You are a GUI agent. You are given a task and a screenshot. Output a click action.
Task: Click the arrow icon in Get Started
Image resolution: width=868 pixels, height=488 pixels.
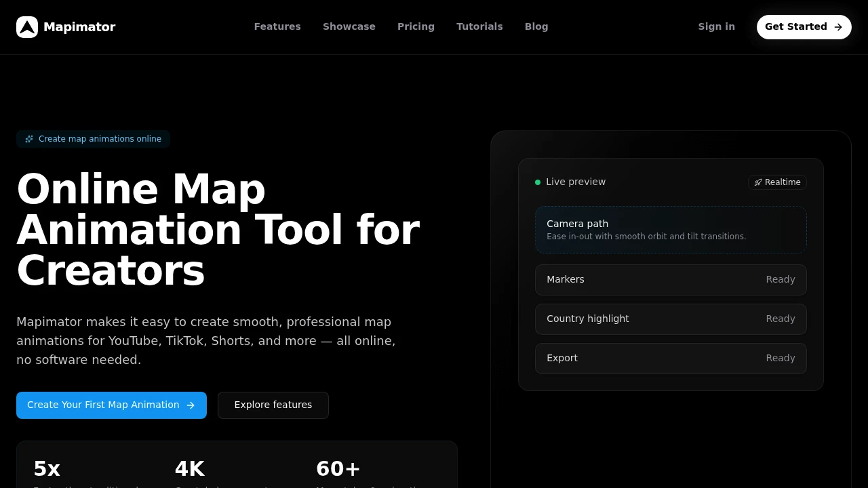pyautogui.click(x=838, y=27)
